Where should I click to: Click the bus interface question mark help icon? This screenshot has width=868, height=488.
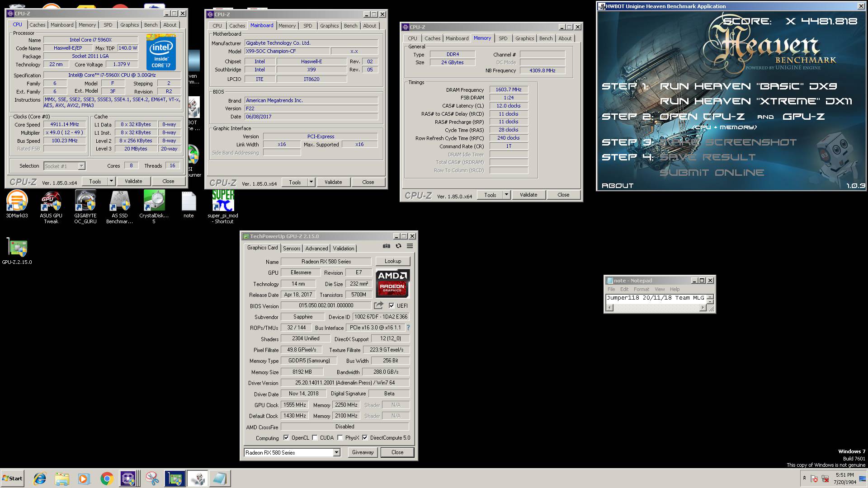(408, 328)
